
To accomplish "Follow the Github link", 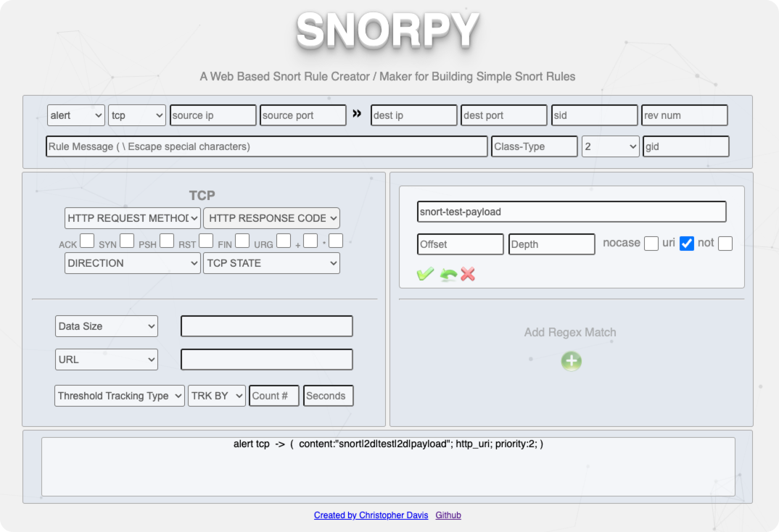I will [448, 515].
